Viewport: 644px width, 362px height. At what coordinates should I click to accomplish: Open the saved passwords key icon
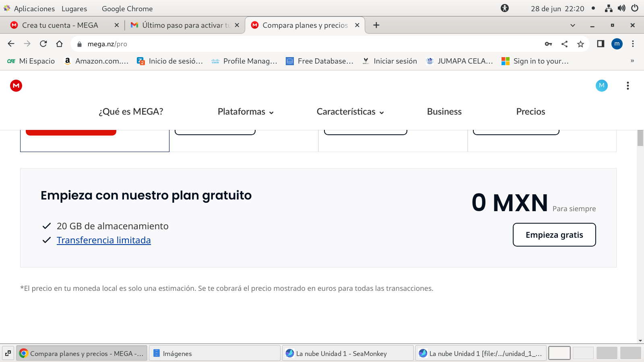(548, 44)
